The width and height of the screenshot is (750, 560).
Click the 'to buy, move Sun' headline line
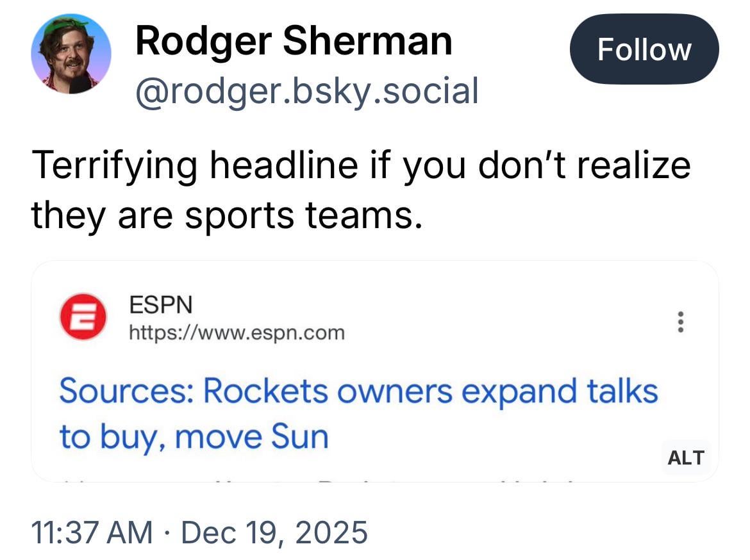(x=194, y=436)
